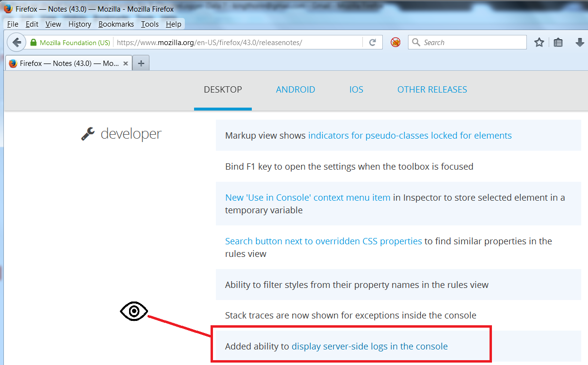Select the OTHER RELEASES tab
The height and width of the screenshot is (365, 588).
432,90
